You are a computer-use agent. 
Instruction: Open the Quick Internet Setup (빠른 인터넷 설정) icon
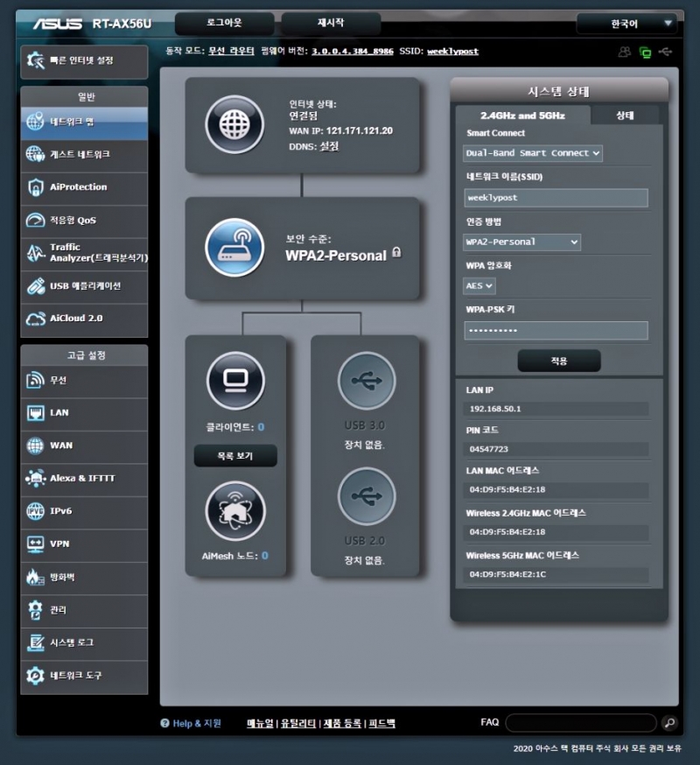(x=35, y=60)
